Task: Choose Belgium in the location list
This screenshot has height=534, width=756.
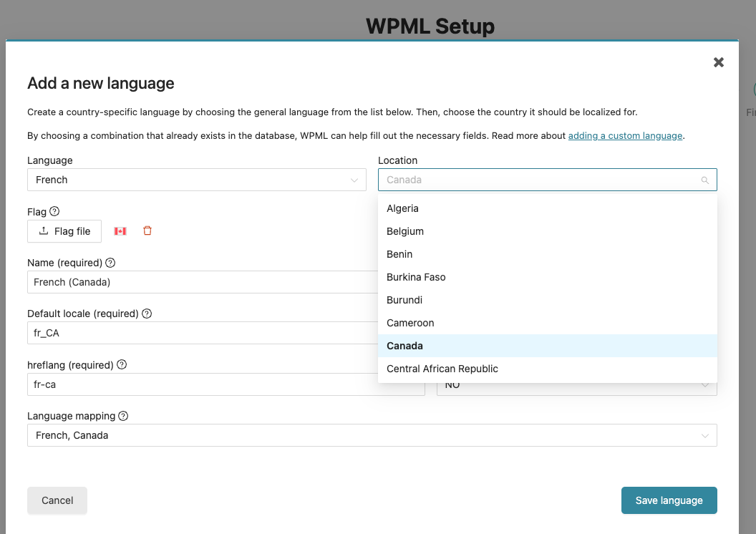Action: pos(405,231)
